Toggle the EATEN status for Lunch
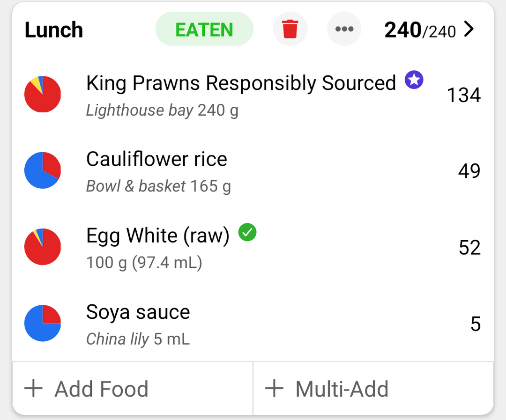The image size is (506, 420). (204, 29)
